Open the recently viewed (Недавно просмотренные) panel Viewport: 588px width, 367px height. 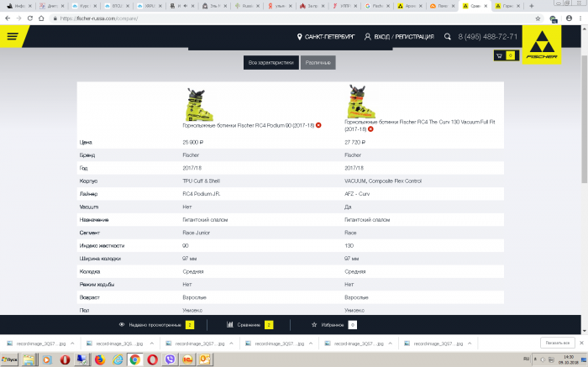tap(155, 324)
